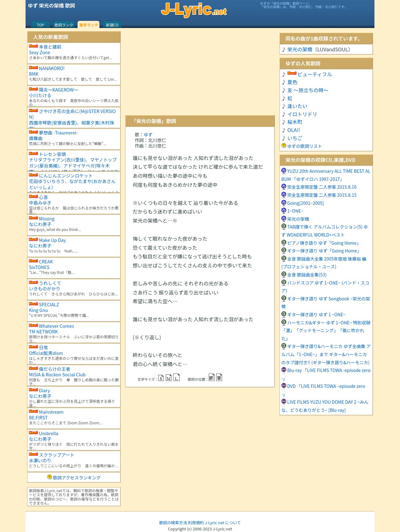Click the J-Lyric.net logo
The width and height of the screenshot is (400, 532).
(x=194, y=10)
